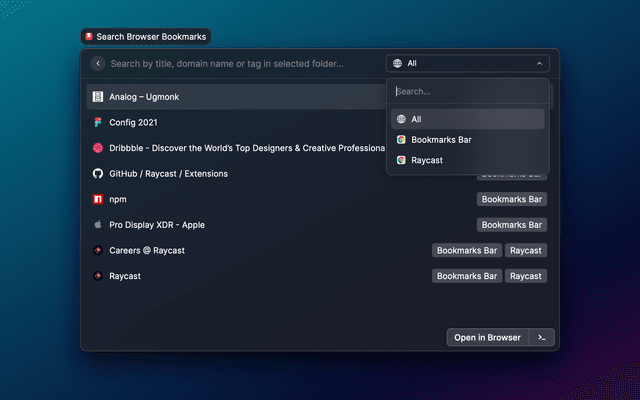The image size is (640, 400).
Task: Click the red npm icon
Action: (x=98, y=199)
